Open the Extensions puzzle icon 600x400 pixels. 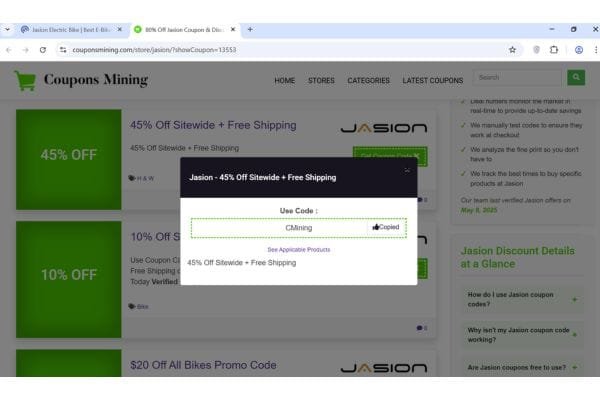tap(554, 50)
